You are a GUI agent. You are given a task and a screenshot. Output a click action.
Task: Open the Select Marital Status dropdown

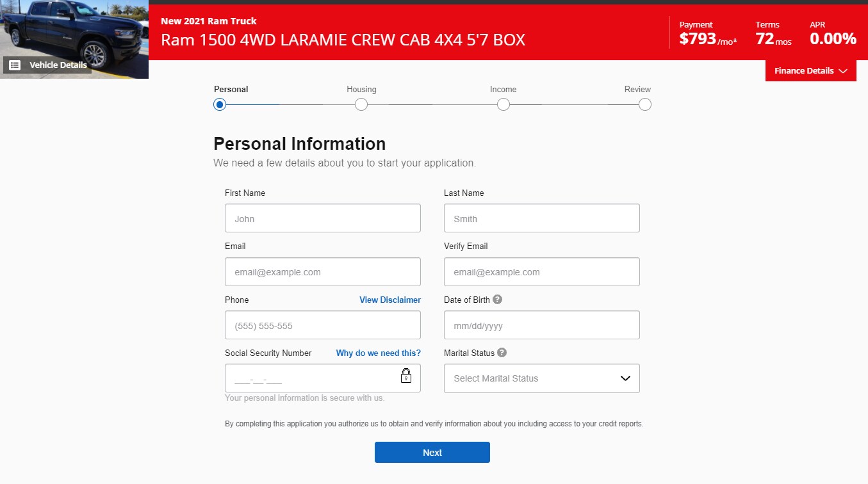click(x=542, y=378)
